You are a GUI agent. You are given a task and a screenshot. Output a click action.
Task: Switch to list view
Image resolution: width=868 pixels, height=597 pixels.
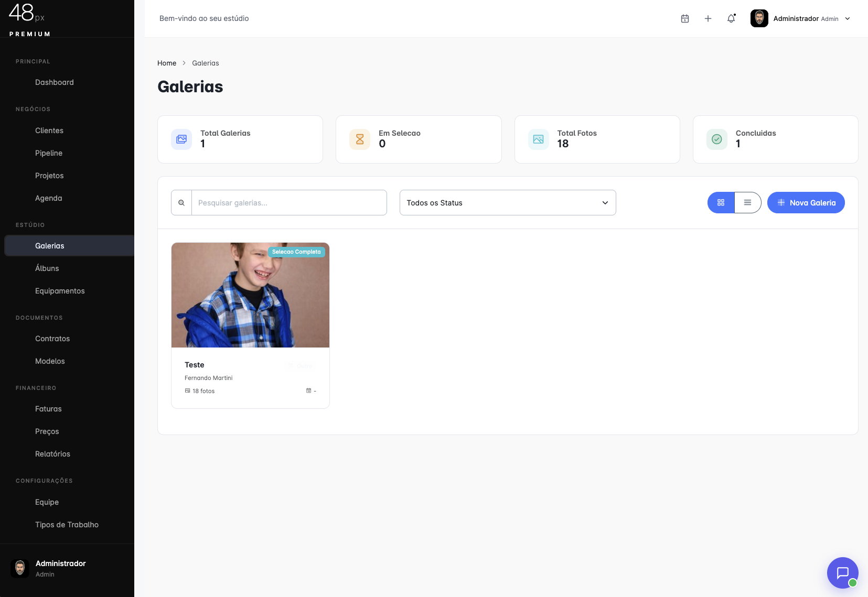[747, 203]
